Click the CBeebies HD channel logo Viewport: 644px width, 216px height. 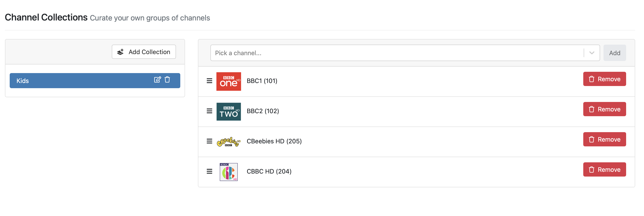click(229, 142)
